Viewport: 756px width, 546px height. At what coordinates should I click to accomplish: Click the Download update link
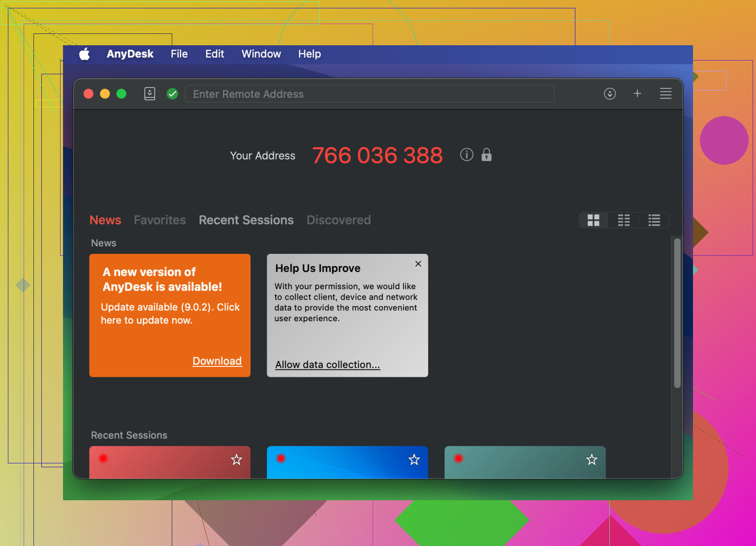click(x=217, y=361)
